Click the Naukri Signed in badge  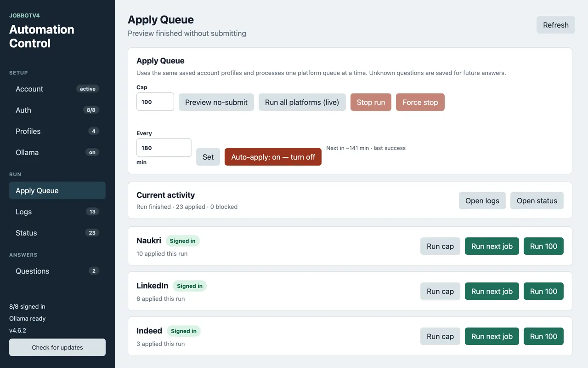point(183,241)
